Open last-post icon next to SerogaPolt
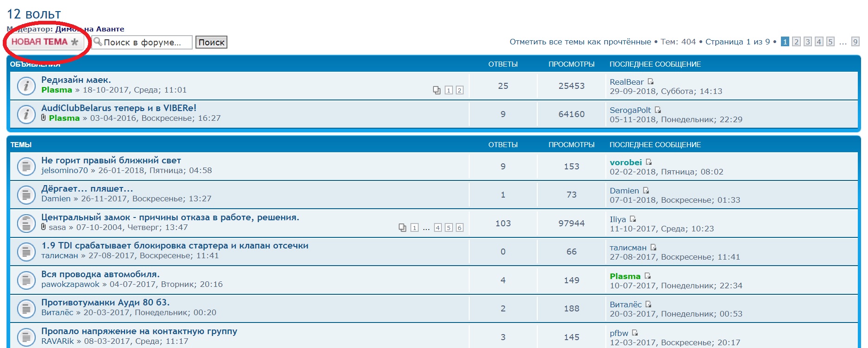 tap(658, 110)
